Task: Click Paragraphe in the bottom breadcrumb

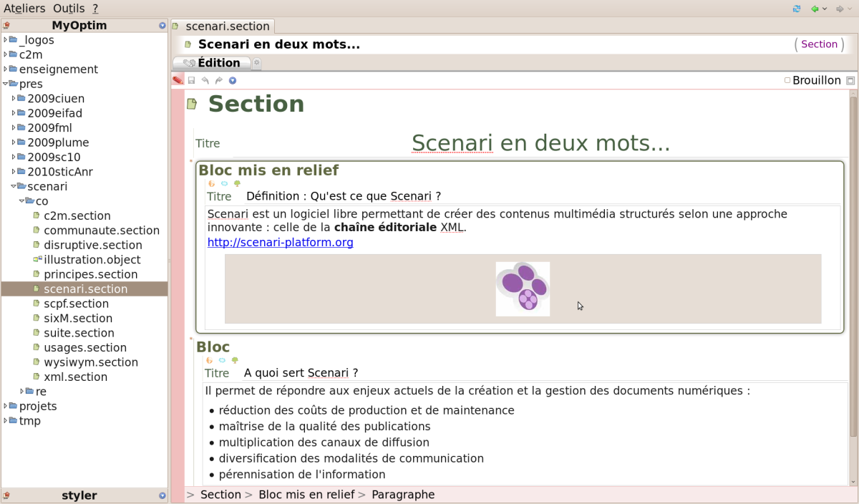Action: [403, 495]
